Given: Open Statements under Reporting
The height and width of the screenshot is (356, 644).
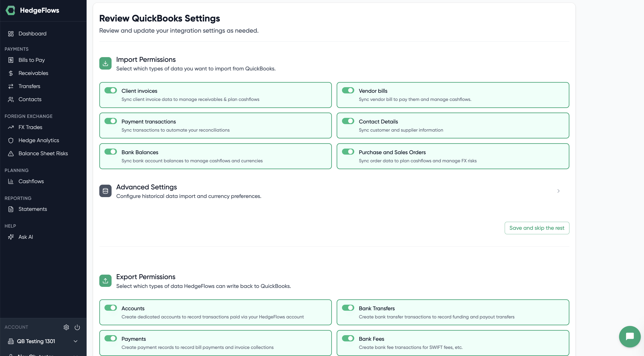Looking at the screenshot, I should pos(33,209).
